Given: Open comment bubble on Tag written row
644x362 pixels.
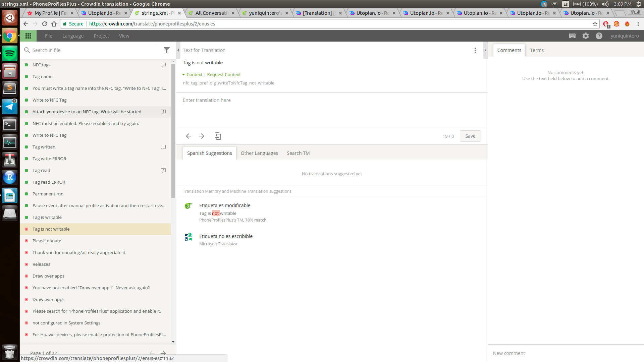Looking at the screenshot, I should click(163, 147).
